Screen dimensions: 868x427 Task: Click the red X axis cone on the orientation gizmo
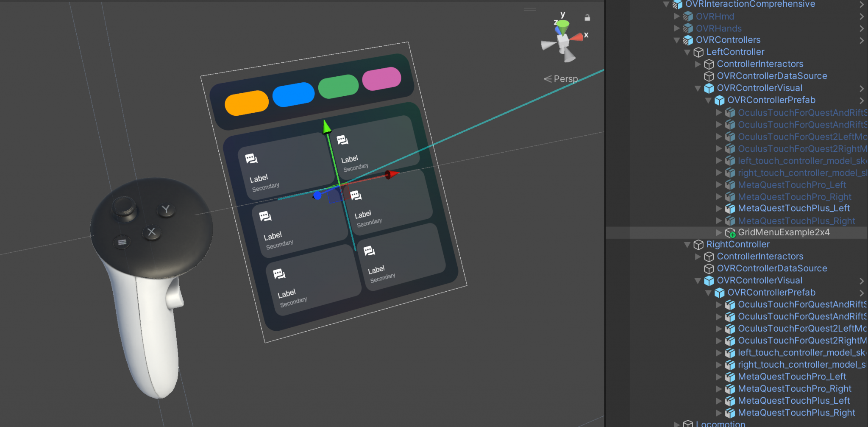pos(576,37)
